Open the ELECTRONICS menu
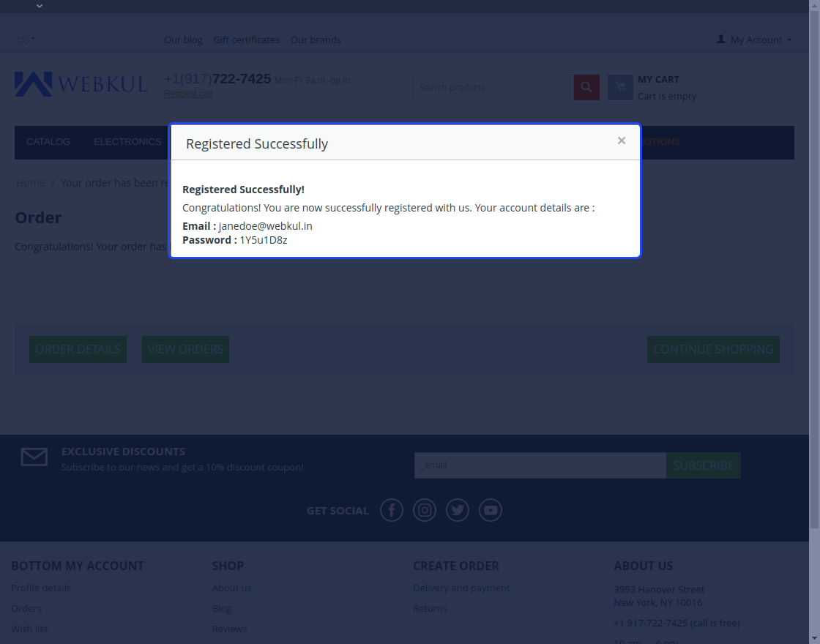The width and height of the screenshot is (820, 644). click(x=127, y=142)
